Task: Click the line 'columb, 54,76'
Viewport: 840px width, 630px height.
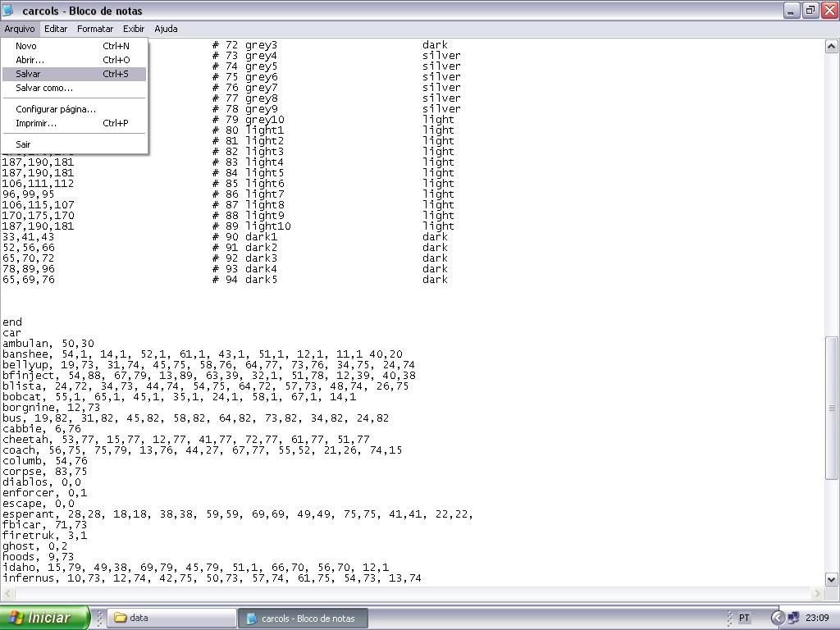Action: [x=45, y=461]
